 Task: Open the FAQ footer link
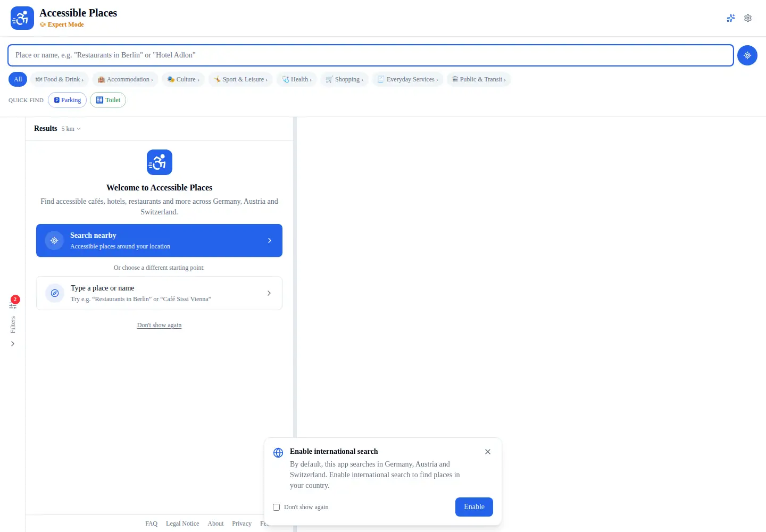point(151,523)
